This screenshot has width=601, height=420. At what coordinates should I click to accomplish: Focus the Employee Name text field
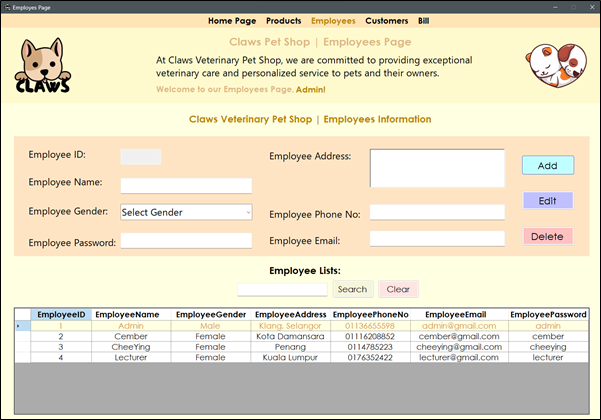pos(186,186)
